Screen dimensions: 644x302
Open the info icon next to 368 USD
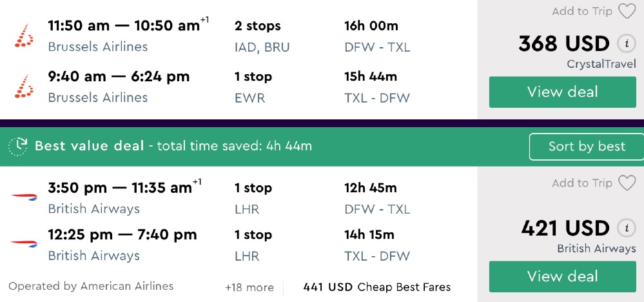click(x=624, y=44)
